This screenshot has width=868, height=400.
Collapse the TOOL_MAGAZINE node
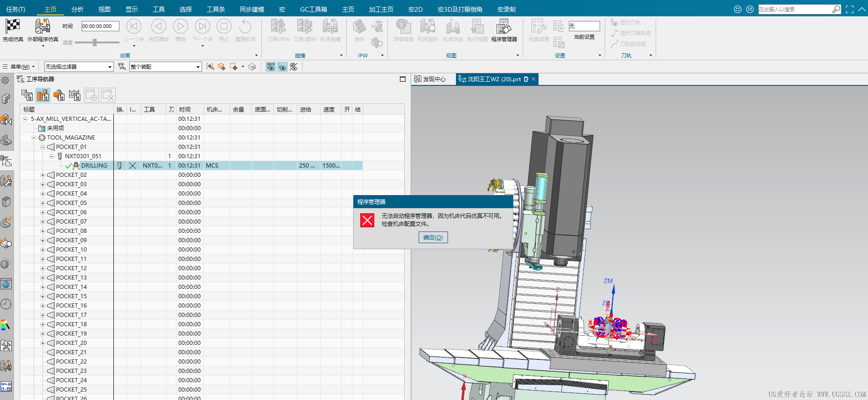coord(34,138)
